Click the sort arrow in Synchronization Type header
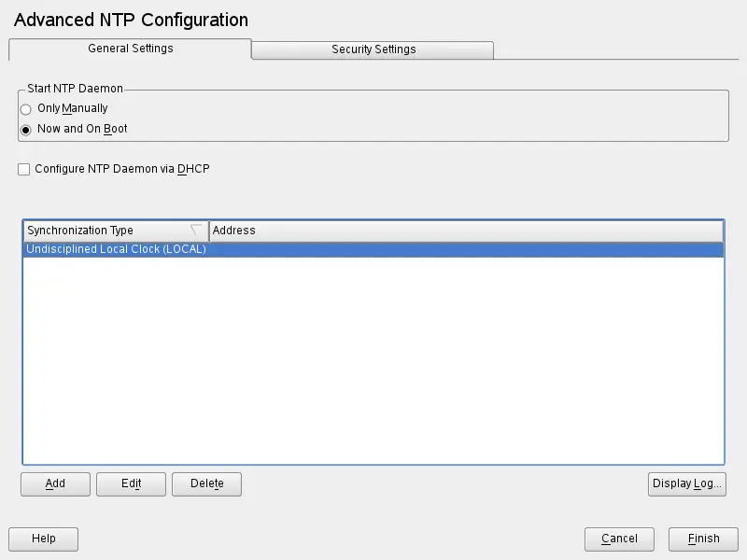This screenshot has height=560, width=747. point(196,231)
